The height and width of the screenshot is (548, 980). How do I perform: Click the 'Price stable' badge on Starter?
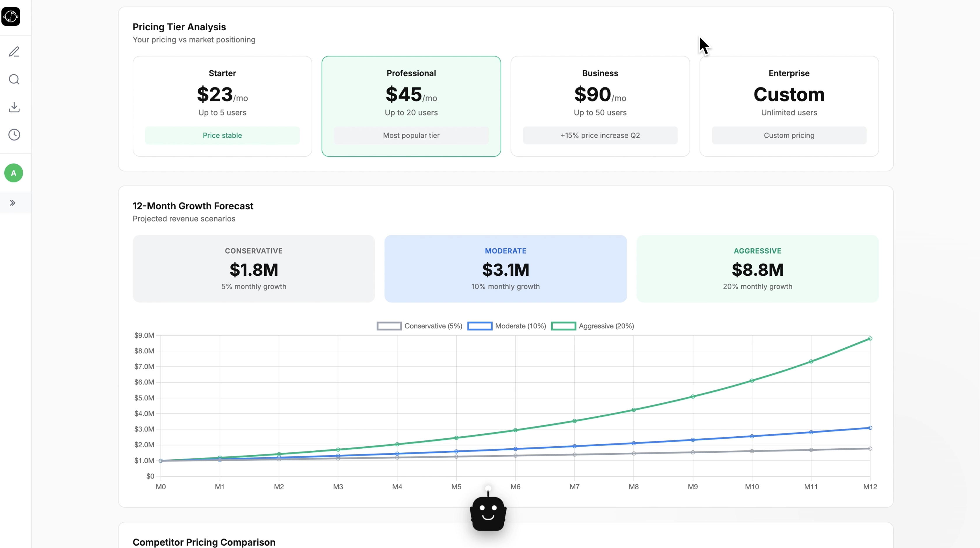pyautogui.click(x=222, y=135)
